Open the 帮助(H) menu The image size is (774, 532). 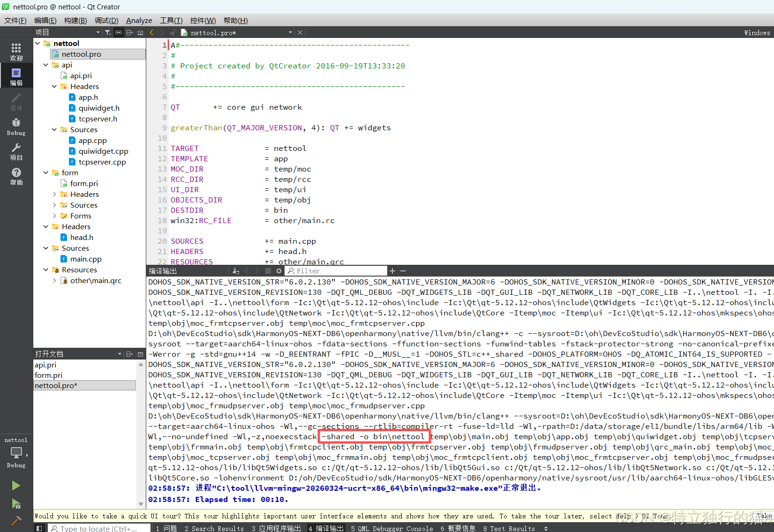235,20
